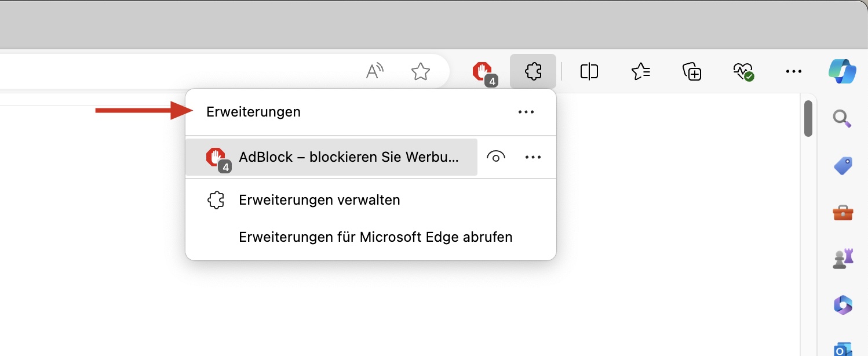The height and width of the screenshot is (356, 868).
Task: Open Shopping tag in sidebar
Action: coord(842,166)
